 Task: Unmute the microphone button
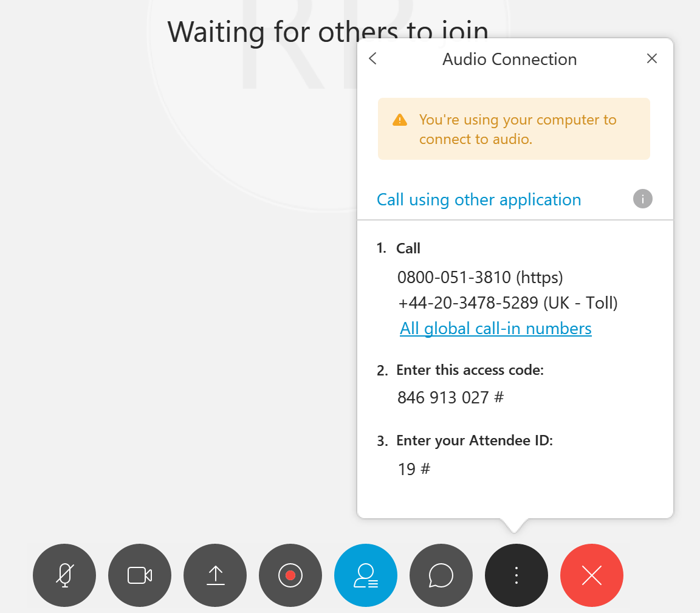(64, 575)
